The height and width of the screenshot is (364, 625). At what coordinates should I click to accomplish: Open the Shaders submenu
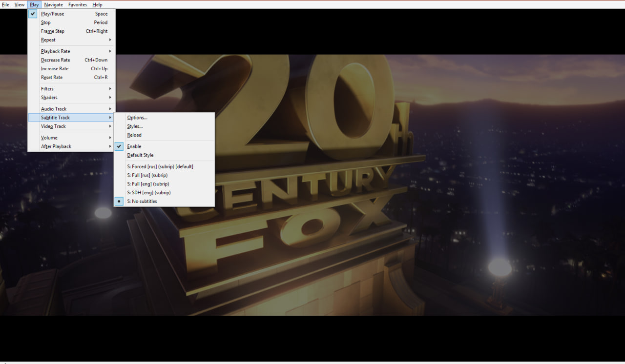pyautogui.click(x=49, y=97)
